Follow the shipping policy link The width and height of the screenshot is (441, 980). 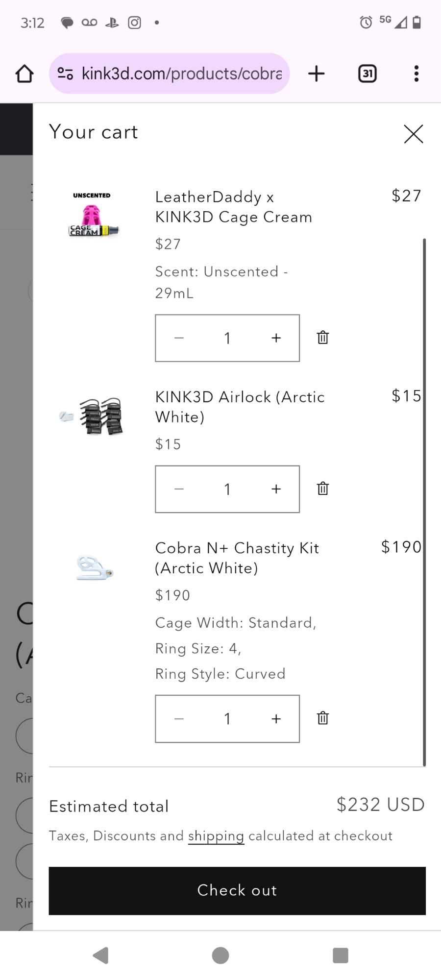click(x=216, y=836)
